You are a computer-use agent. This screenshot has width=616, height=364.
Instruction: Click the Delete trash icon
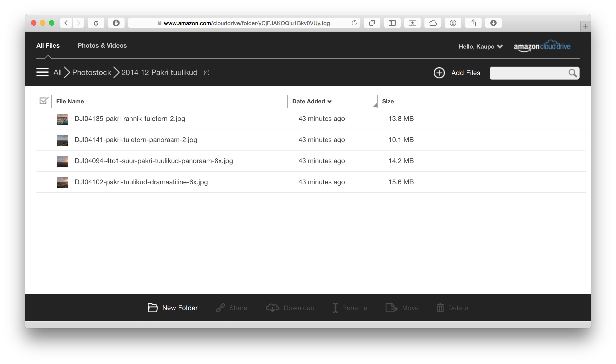pyautogui.click(x=440, y=308)
